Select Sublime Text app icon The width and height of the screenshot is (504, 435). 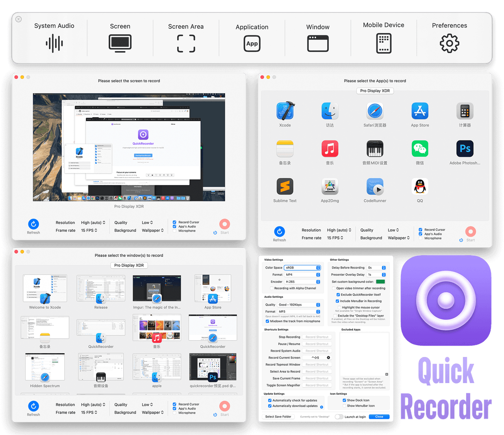click(x=285, y=187)
